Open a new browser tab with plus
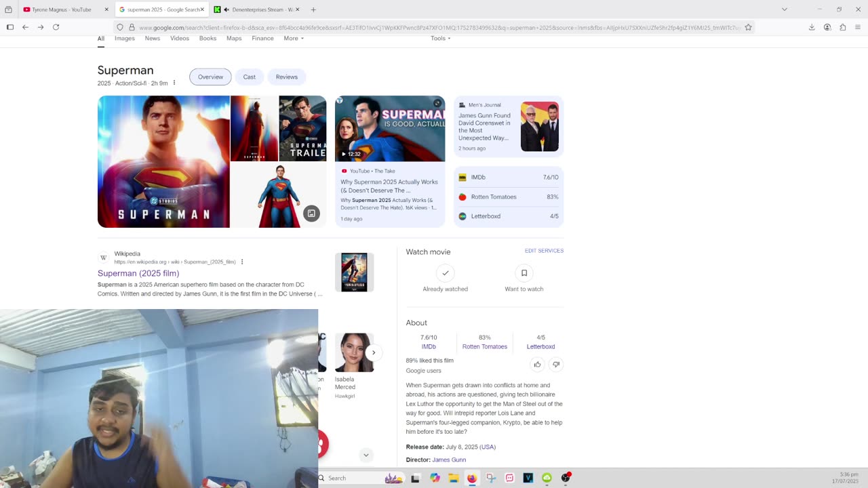Screen dimensions: 868x488 tap(313, 9)
